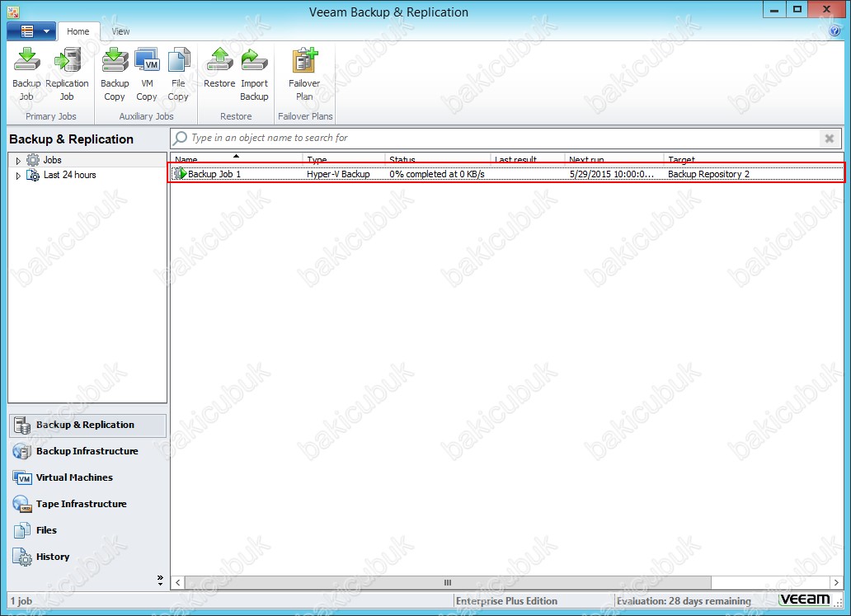Create a new Replication Job
This screenshot has height=616, width=851.
[x=67, y=74]
